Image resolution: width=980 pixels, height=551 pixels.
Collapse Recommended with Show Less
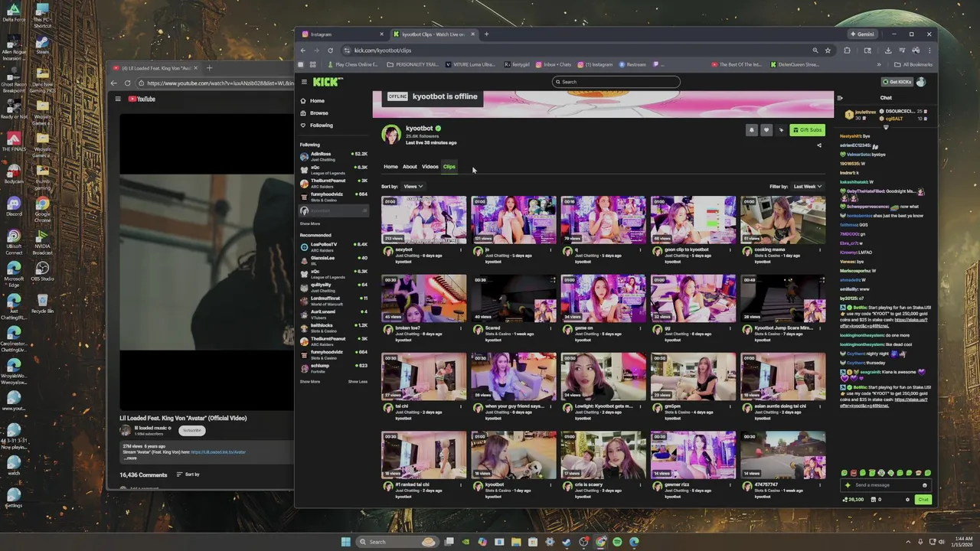click(x=358, y=381)
